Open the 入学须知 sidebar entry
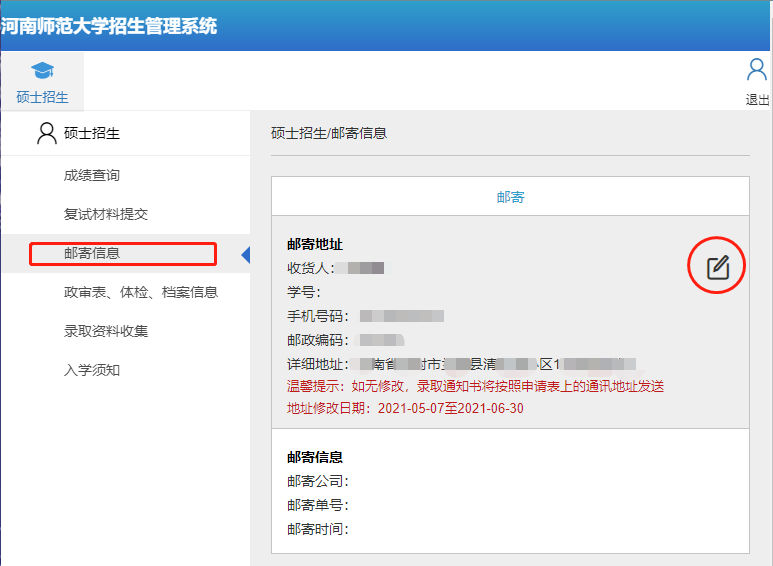 click(92, 371)
